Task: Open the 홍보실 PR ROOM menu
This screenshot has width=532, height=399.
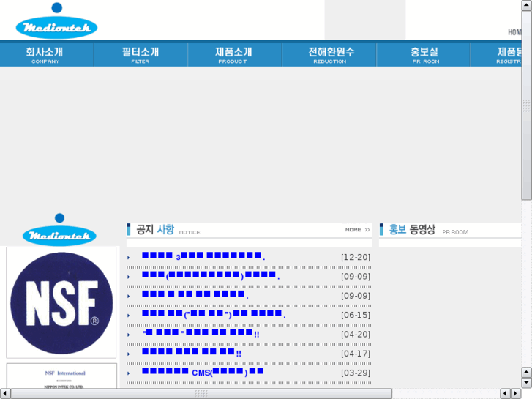Action: pyautogui.click(x=424, y=55)
